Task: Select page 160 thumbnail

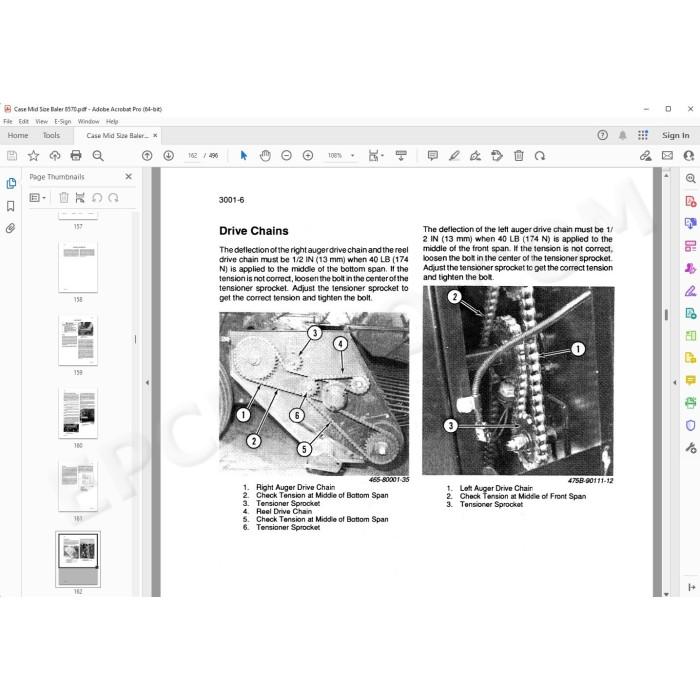Action: [x=78, y=413]
